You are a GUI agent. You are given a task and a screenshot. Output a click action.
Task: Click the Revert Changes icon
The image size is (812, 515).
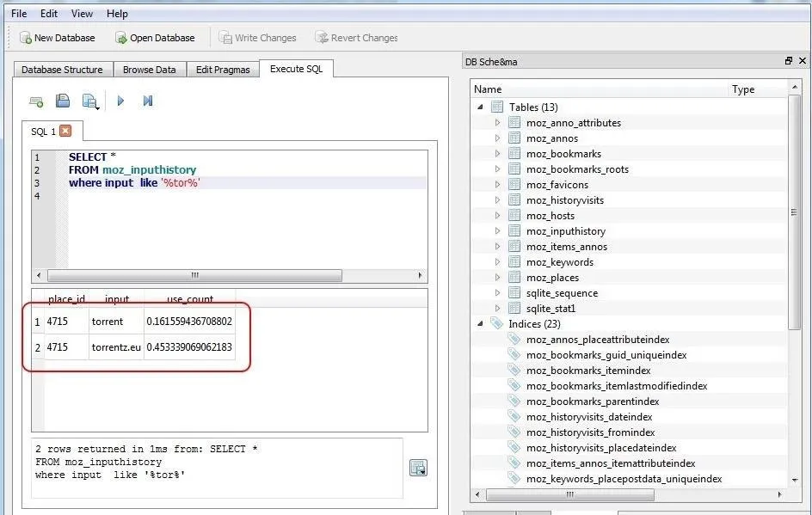click(322, 38)
